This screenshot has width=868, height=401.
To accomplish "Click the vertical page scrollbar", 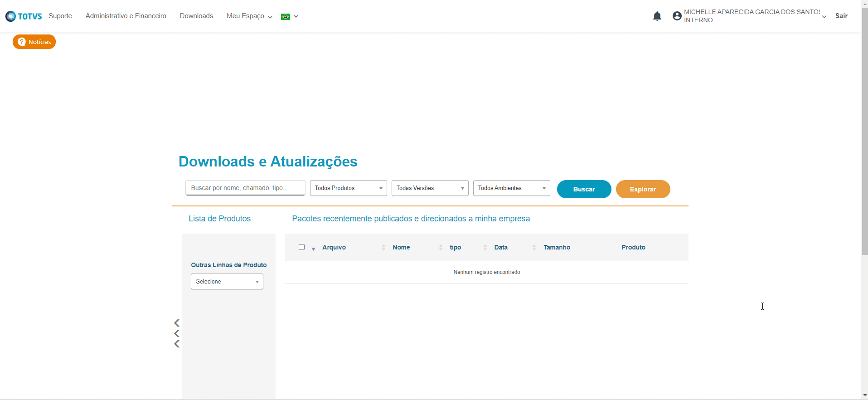I will click(x=864, y=132).
